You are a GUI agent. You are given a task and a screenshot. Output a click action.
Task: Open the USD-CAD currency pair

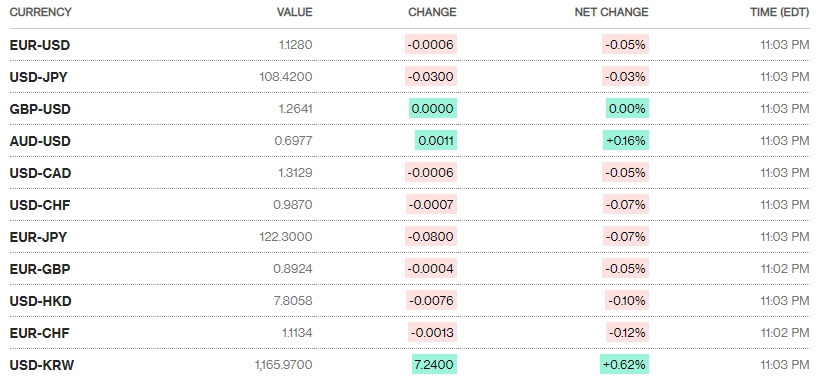point(40,173)
